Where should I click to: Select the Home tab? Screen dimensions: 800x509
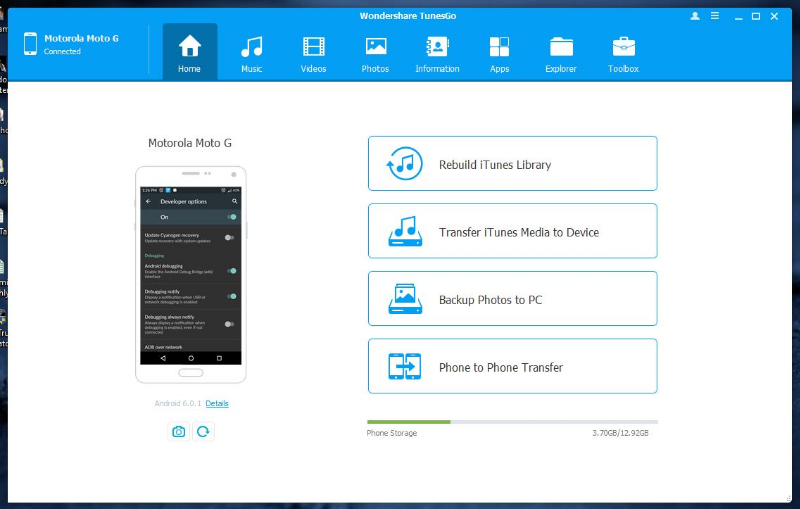190,54
